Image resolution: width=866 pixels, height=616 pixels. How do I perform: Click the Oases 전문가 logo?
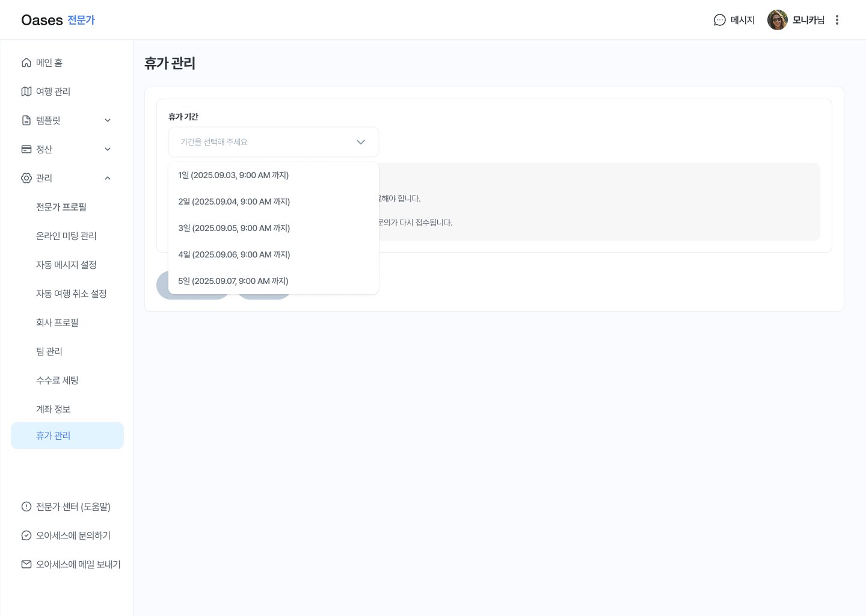coord(58,20)
